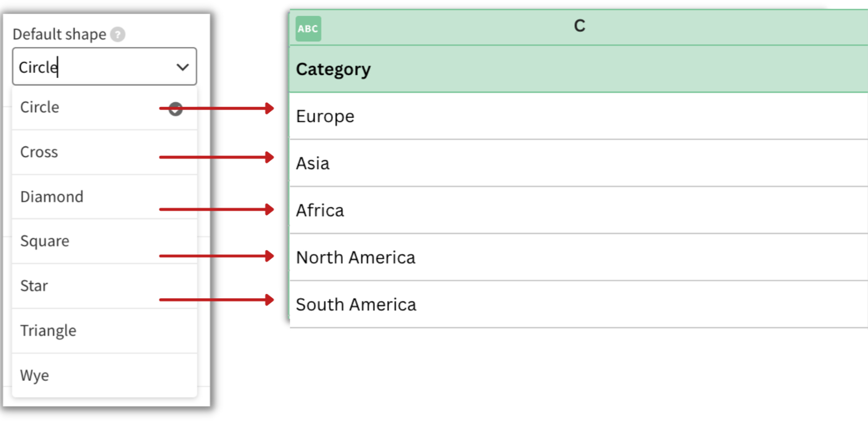Click the Asia cell
The width and height of the screenshot is (868, 421).
pos(313,163)
